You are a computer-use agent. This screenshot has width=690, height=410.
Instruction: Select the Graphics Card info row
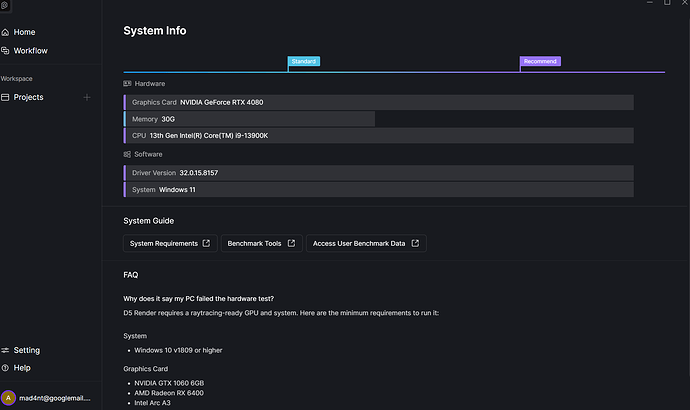point(378,102)
